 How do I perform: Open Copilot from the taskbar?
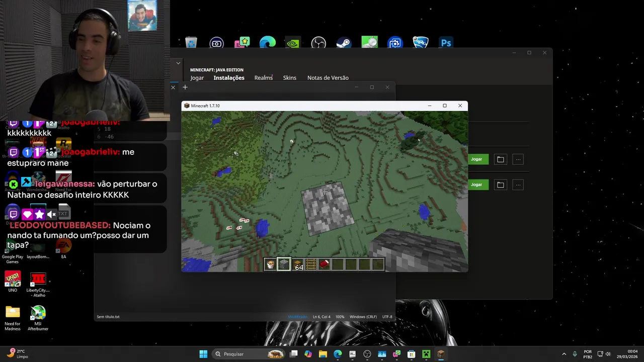pyautogui.click(x=308, y=354)
